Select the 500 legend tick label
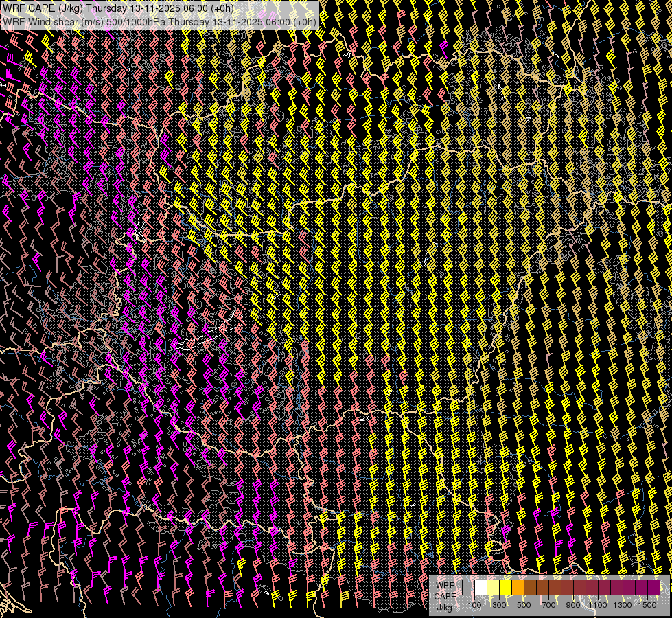 [x=524, y=604]
